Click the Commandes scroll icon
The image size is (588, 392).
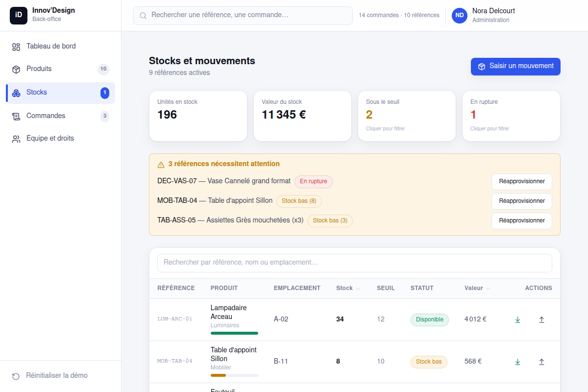pos(16,116)
